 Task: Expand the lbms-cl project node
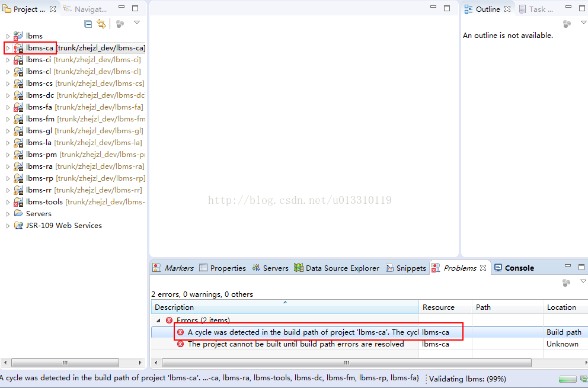[8, 72]
